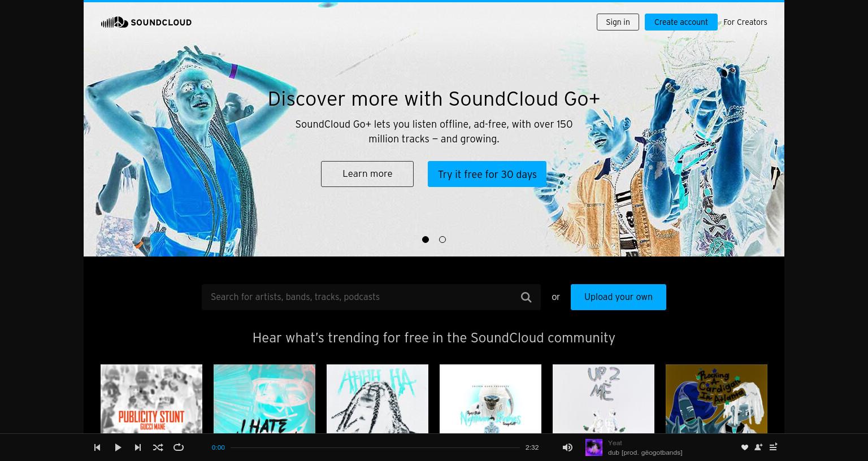Skip to the previous track
The height and width of the screenshot is (461, 868).
click(97, 447)
